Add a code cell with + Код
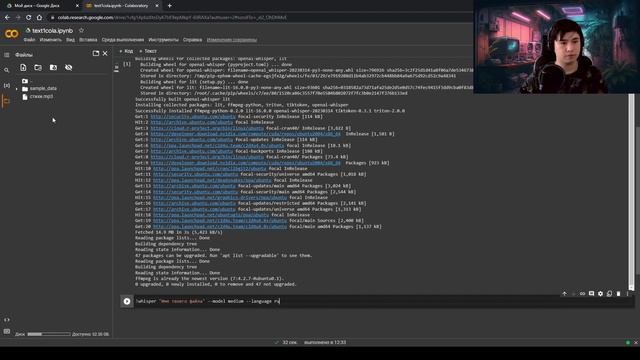This screenshot has width=640, height=360. (x=127, y=51)
